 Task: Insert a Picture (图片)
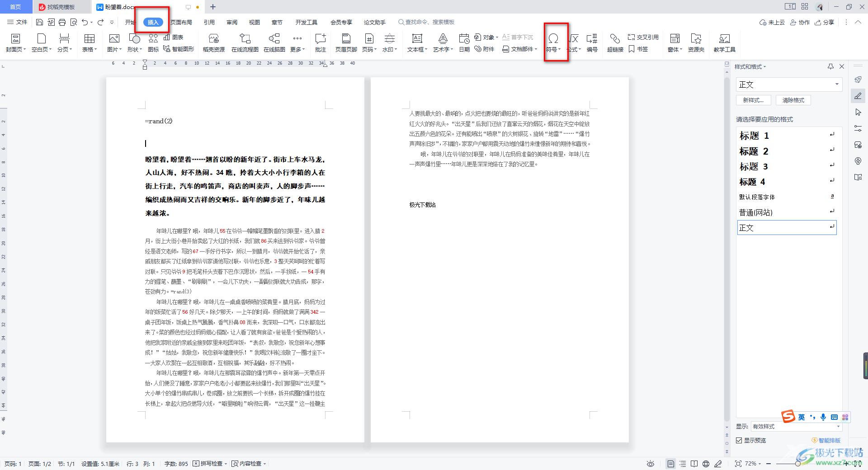click(114, 43)
